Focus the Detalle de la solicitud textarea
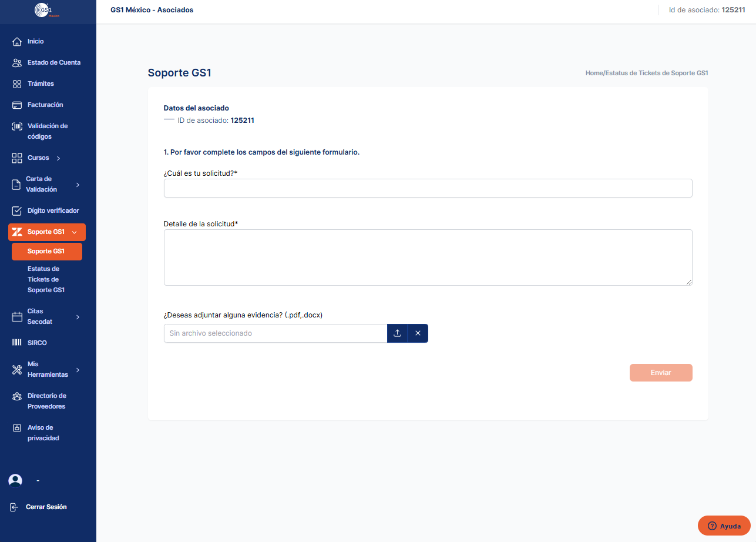Viewport: 756px width, 542px height. click(428, 257)
